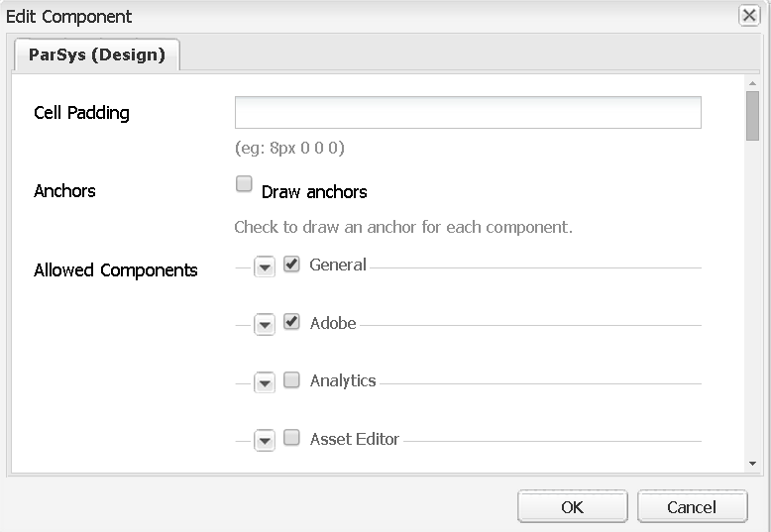Enable the Draw anchors checkbox

[x=244, y=183]
